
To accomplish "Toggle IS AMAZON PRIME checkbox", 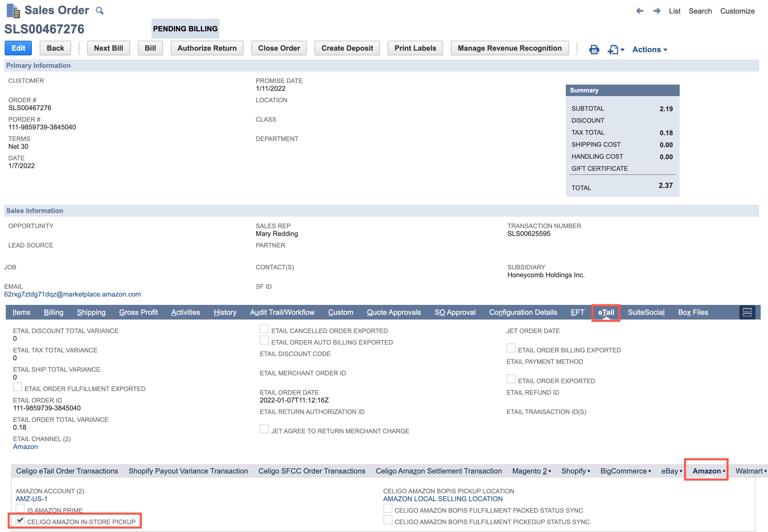I will tap(20, 508).
